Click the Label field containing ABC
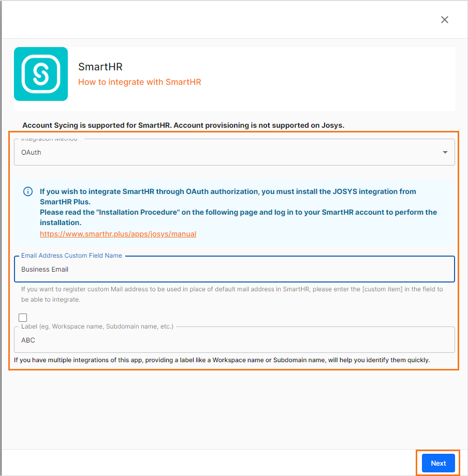The height and width of the screenshot is (476, 468). [x=234, y=340]
